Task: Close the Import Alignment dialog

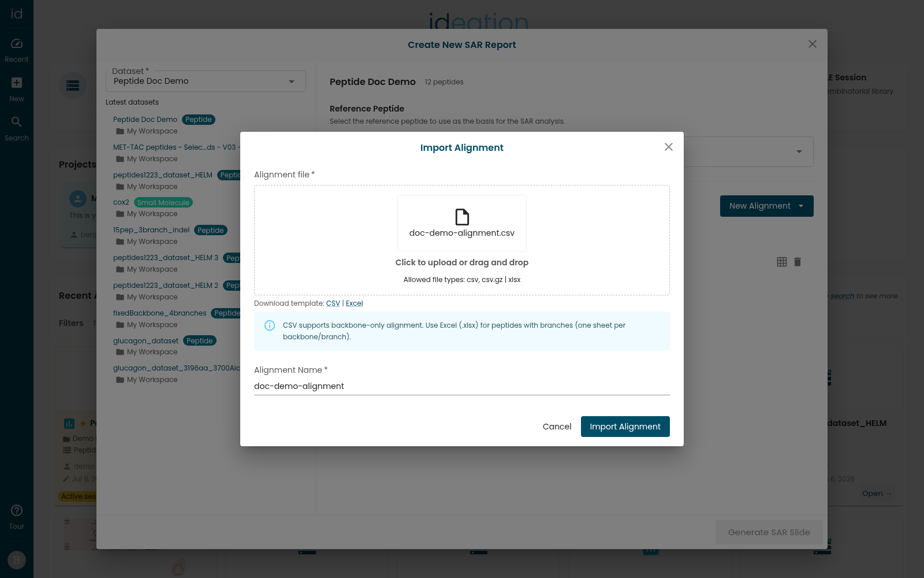Action: pyautogui.click(x=669, y=147)
